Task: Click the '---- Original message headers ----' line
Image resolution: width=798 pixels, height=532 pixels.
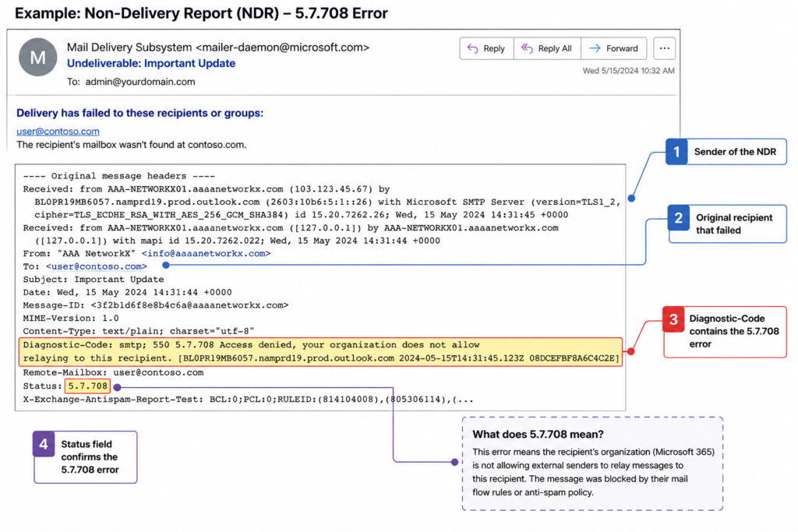Action: pyautogui.click(x=119, y=176)
